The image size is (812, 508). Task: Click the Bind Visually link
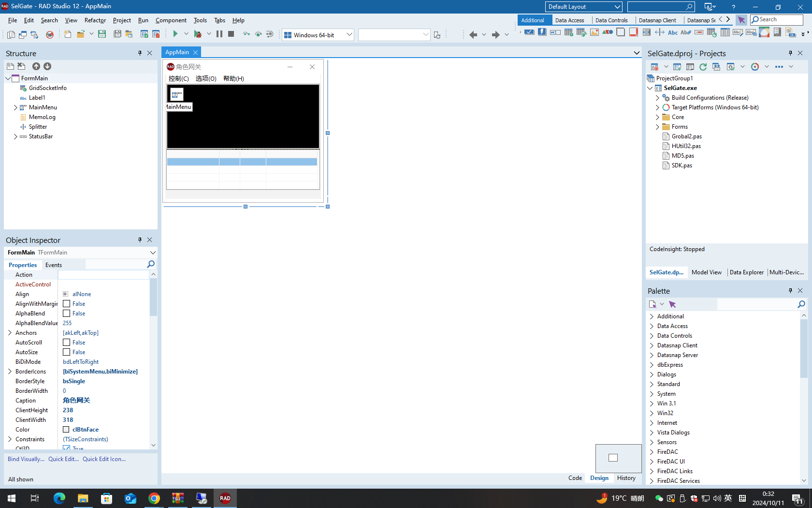pos(26,459)
